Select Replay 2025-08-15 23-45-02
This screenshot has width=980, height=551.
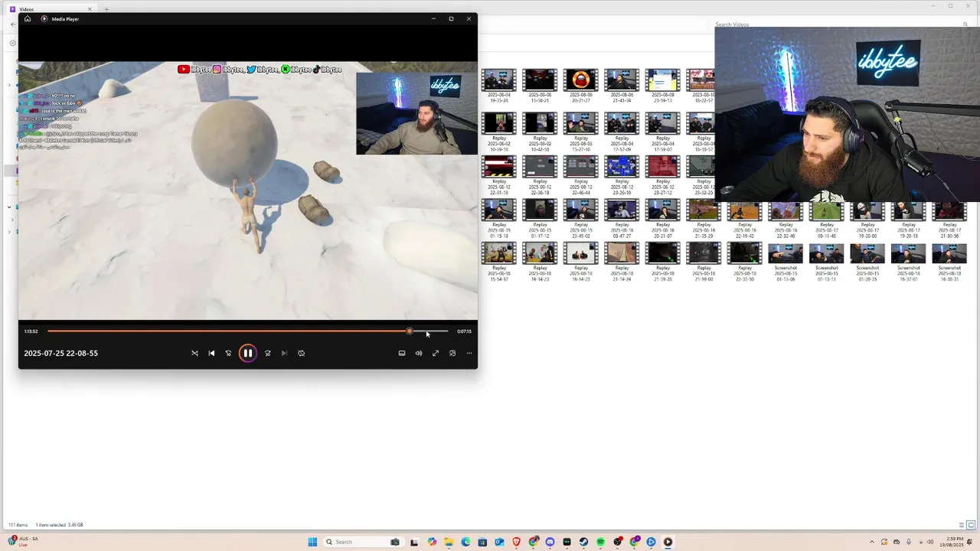(580, 219)
